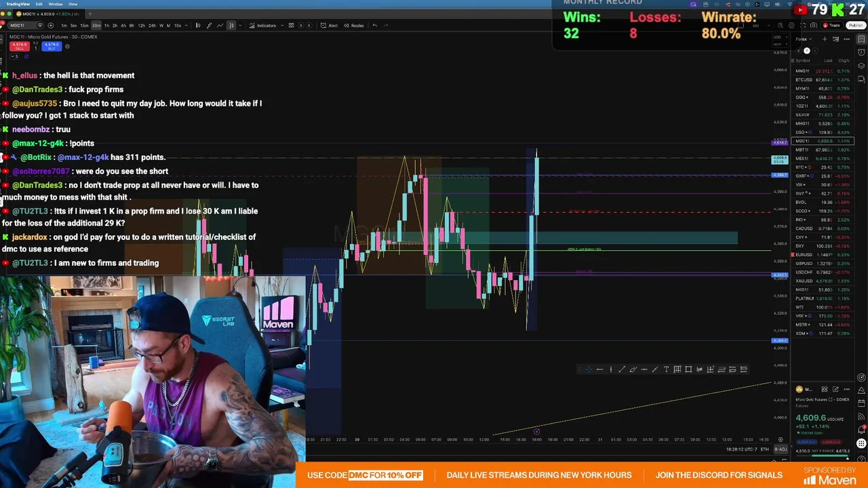The width and height of the screenshot is (868, 488).
Task: Toggle the B-ADJ adjustment button
Action: pyautogui.click(x=781, y=449)
